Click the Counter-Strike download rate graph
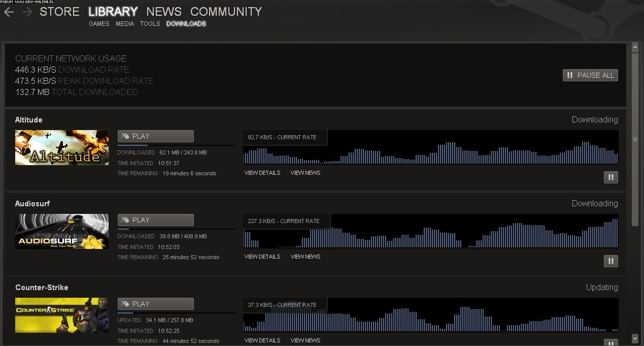This screenshot has height=346, width=644. click(431, 315)
